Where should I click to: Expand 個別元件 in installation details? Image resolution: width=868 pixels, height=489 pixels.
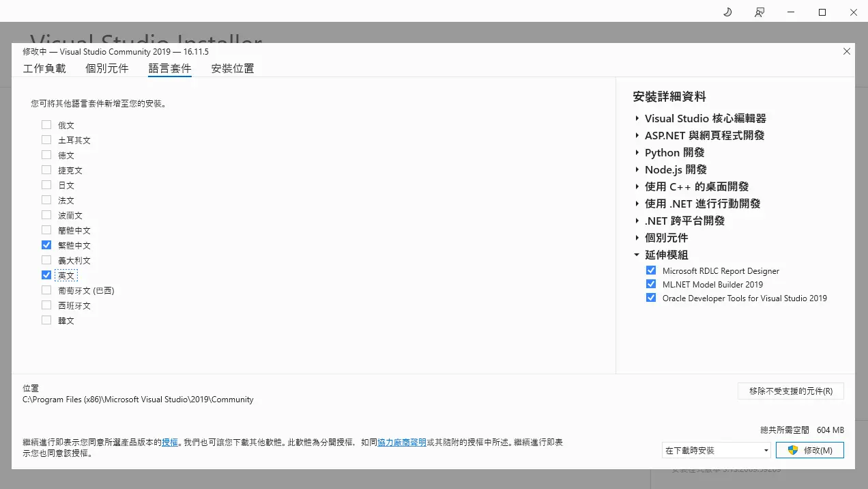637,238
